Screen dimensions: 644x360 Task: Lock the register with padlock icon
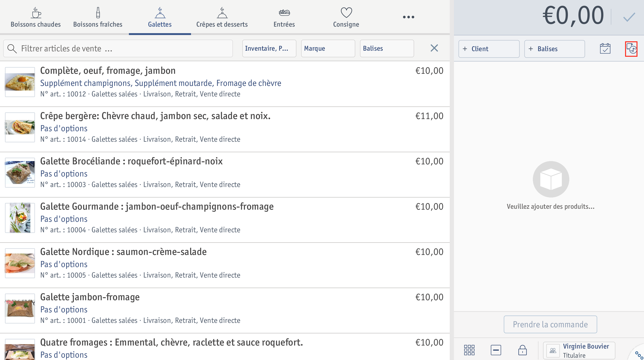(x=522, y=350)
